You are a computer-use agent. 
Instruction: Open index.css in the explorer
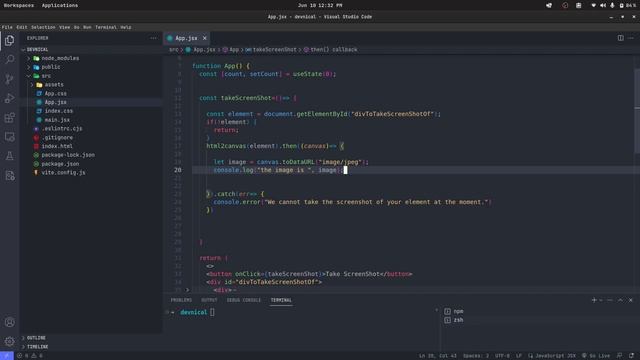click(59, 111)
